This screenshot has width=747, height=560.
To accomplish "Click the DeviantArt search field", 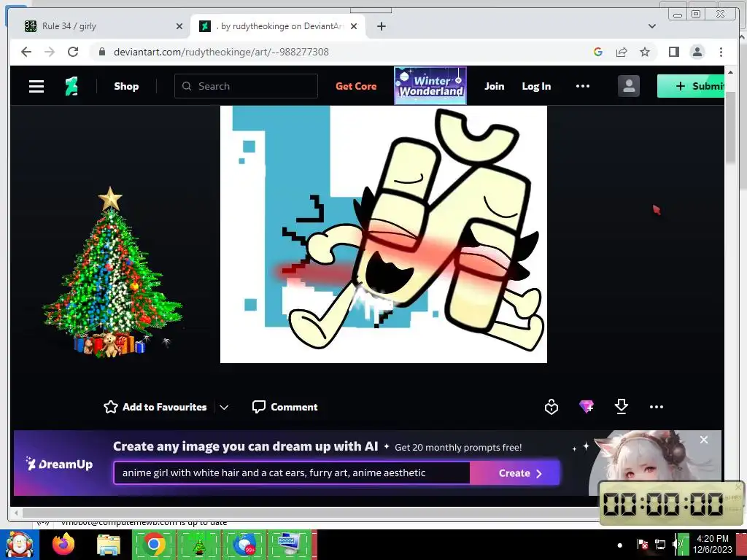I will (246, 86).
